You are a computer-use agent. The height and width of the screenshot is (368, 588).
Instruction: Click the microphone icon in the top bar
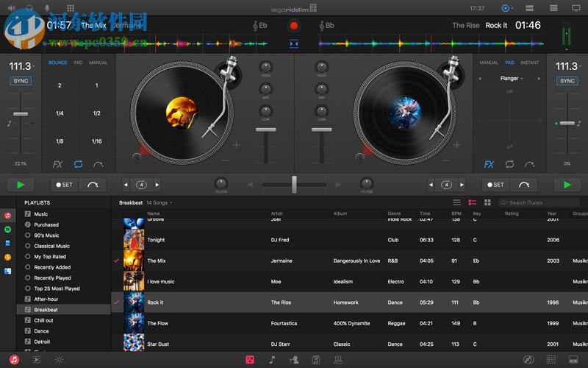pyautogui.click(x=47, y=8)
